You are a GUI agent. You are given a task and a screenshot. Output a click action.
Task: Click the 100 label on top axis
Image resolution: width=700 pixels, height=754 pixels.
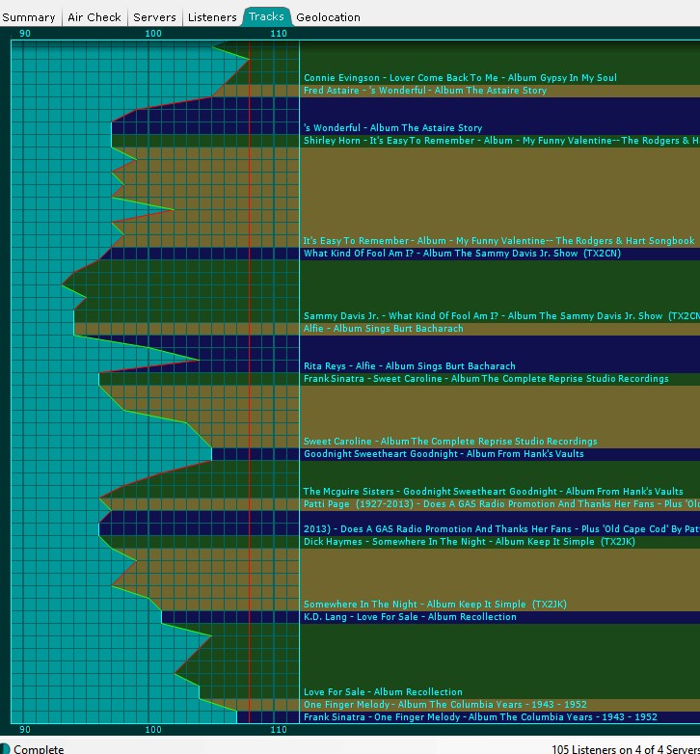coord(152,34)
